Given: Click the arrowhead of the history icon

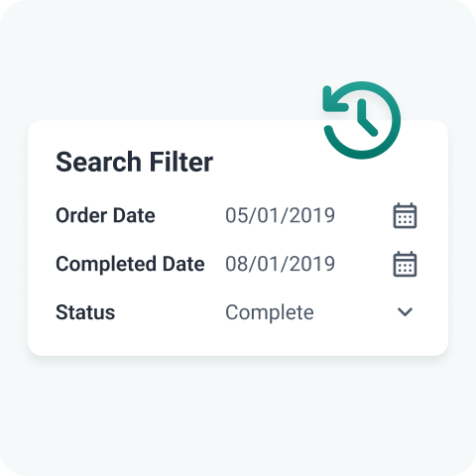Looking at the screenshot, I should 334,99.
